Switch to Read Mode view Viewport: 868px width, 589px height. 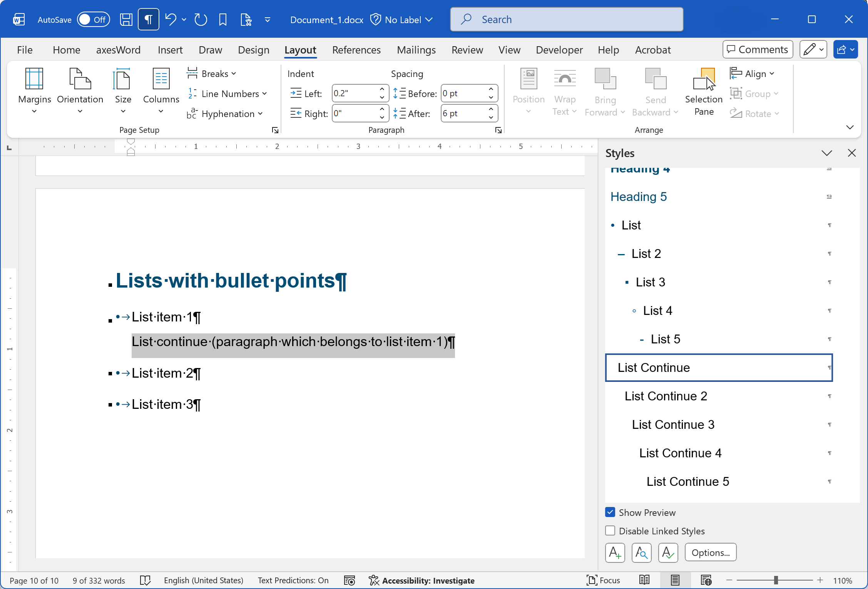coord(644,580)
